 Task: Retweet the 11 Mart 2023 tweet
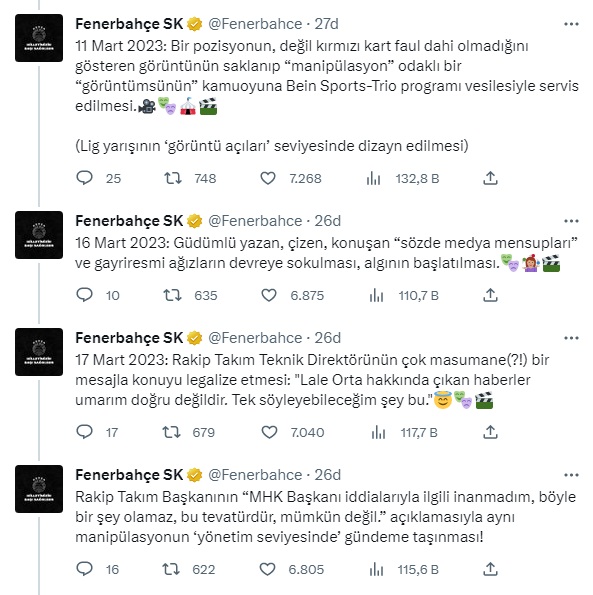coord(173,178)
